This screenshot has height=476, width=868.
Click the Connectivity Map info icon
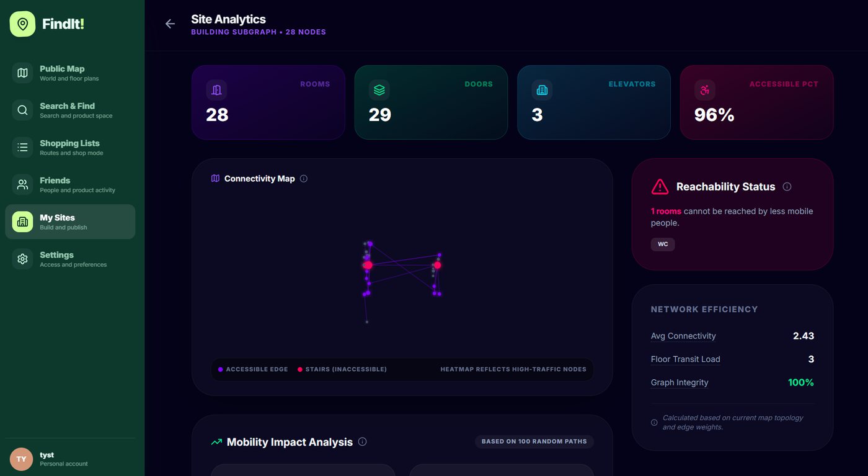(304, 179)
